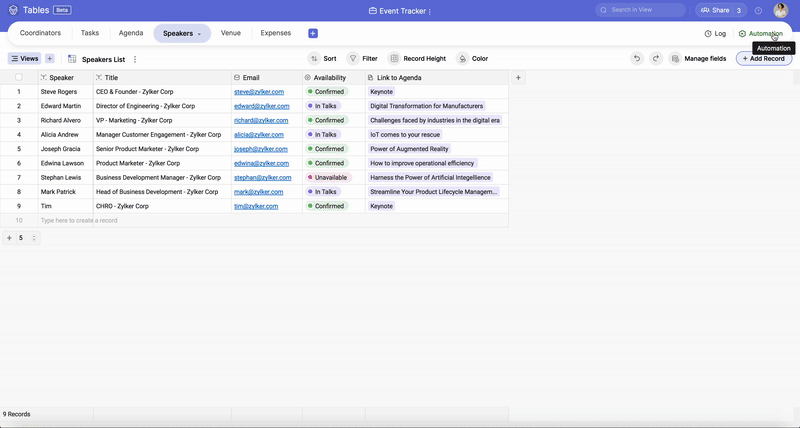Add a new view with plus button
The image size is (800, 428).
point(49,59)
